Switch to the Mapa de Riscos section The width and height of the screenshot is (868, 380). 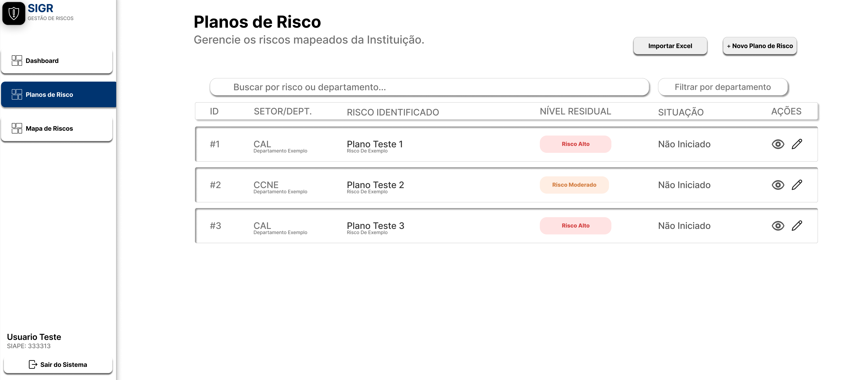(x=49, y=128)
